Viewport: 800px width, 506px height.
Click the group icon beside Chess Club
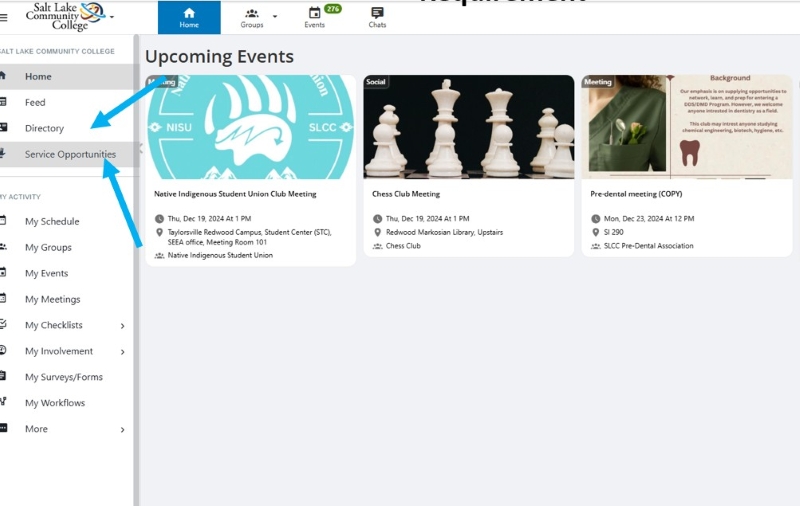click(377, 246)
